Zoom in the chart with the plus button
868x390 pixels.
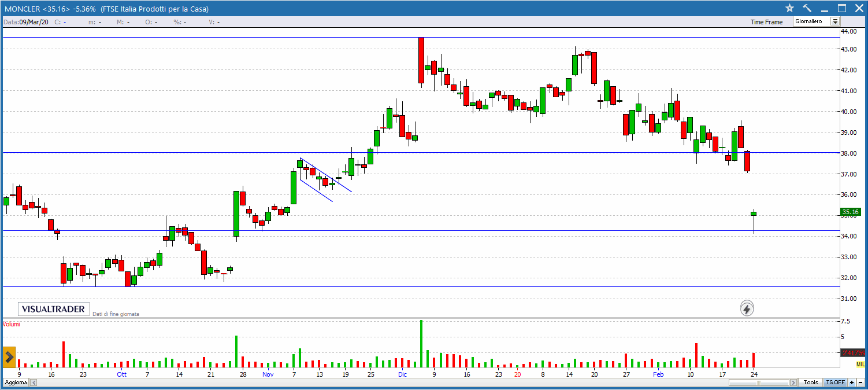(852, 382)
